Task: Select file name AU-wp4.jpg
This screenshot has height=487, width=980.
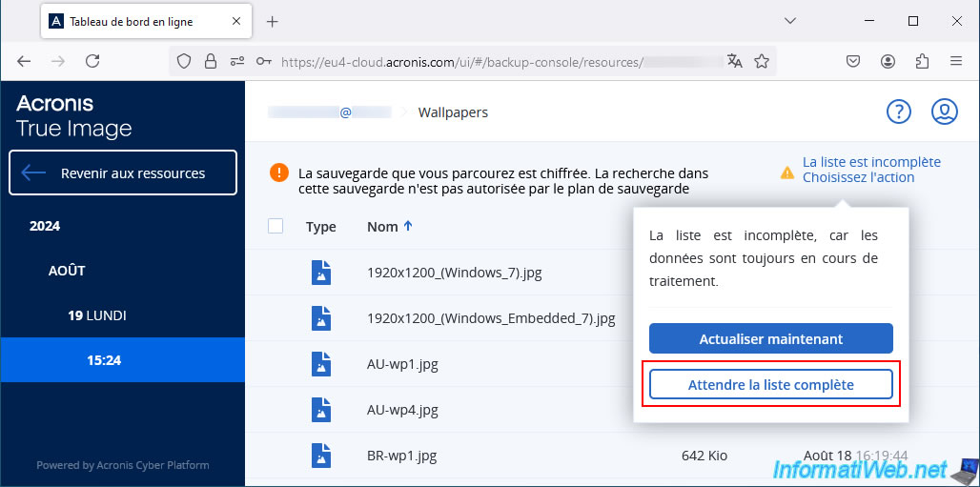Action: [402, 410]
